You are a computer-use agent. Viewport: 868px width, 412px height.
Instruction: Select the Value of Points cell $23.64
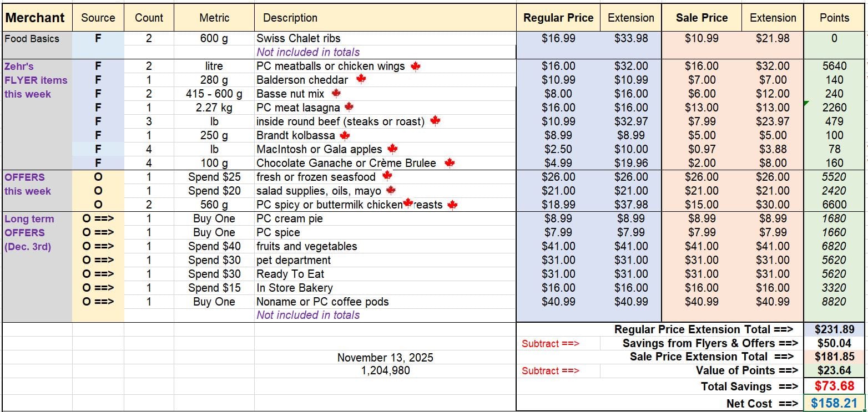pos(834,370)
